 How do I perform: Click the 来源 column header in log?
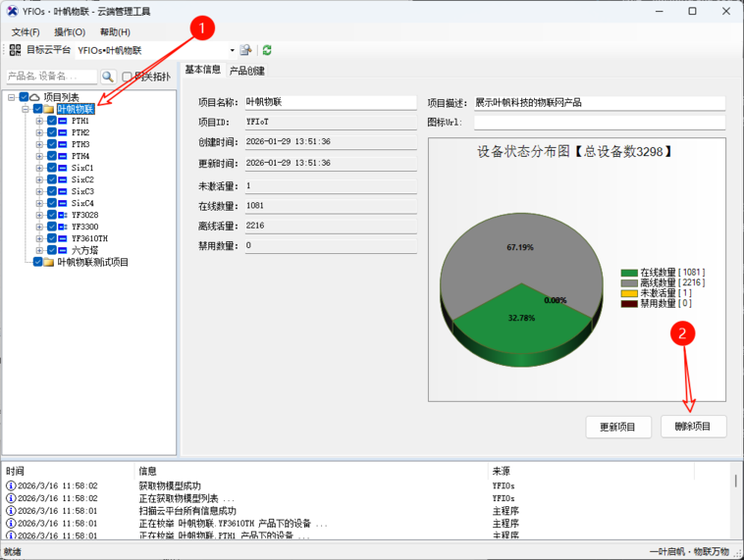591,471
